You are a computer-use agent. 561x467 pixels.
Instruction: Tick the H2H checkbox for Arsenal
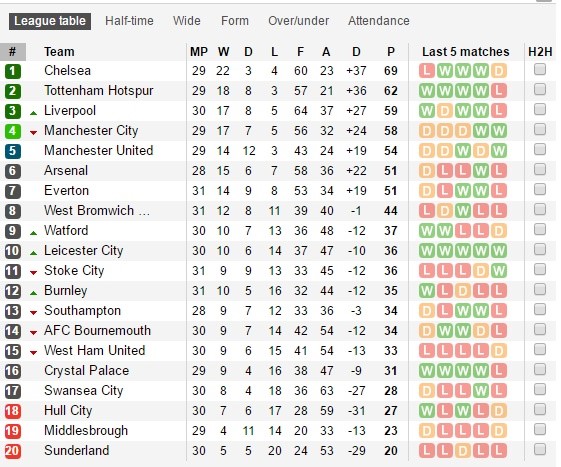540,169
